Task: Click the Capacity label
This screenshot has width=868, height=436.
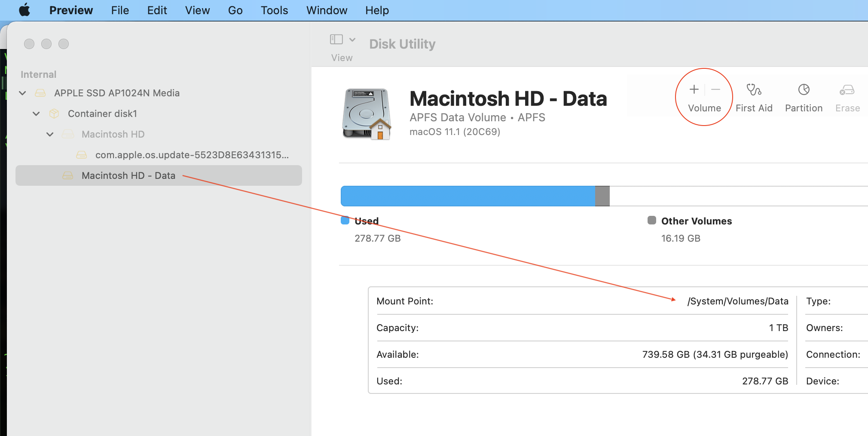Action: (397, 328)
